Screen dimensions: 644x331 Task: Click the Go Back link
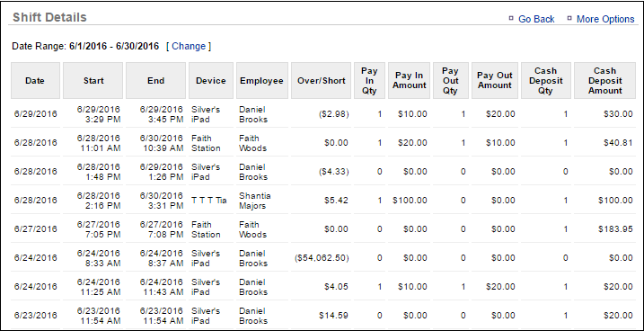click(x=536, y=19)
